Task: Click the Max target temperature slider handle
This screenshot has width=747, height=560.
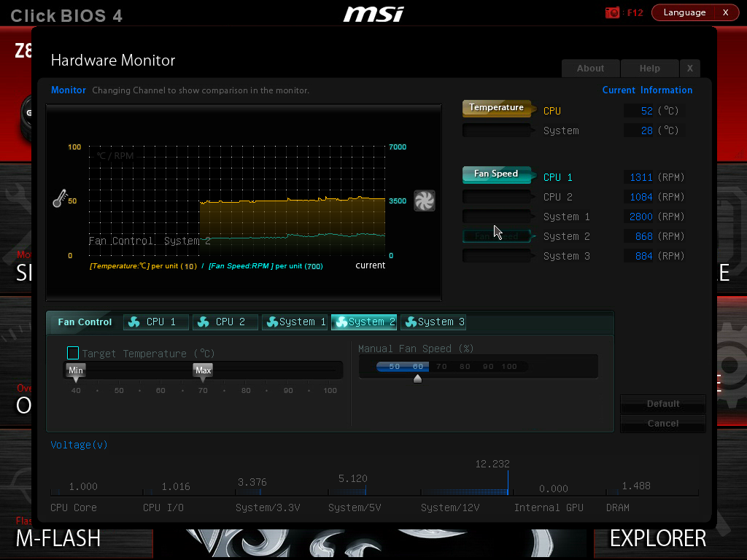Action: 203,371
